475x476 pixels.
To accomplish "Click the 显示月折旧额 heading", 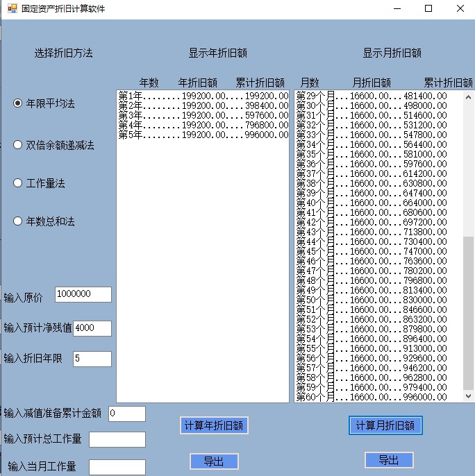I will coord(392,53).
